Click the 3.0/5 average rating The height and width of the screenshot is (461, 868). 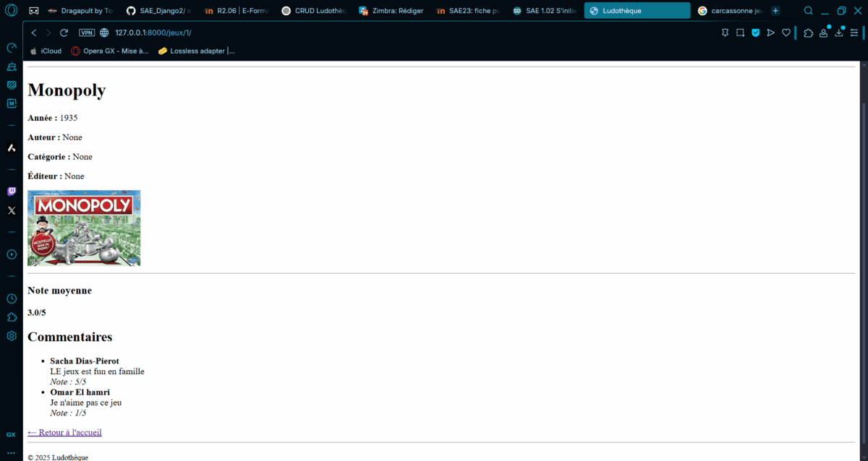37,313
